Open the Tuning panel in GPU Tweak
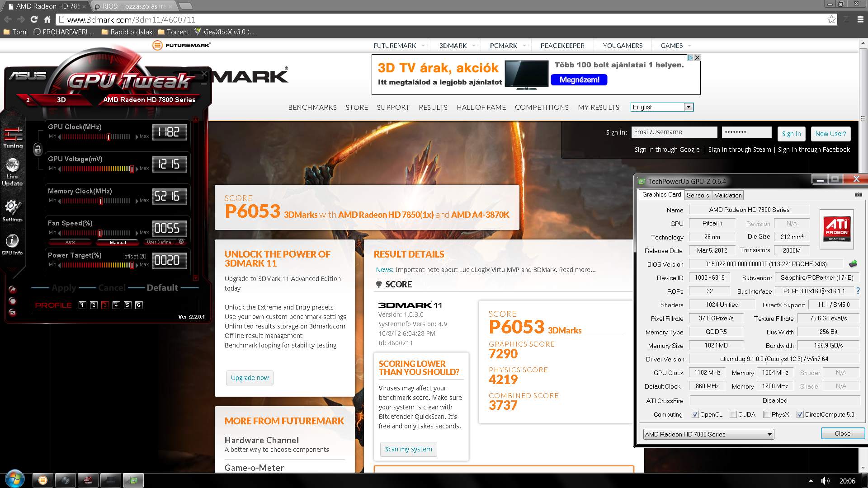Viewport: 868px width, 488px height. point(13,137)
